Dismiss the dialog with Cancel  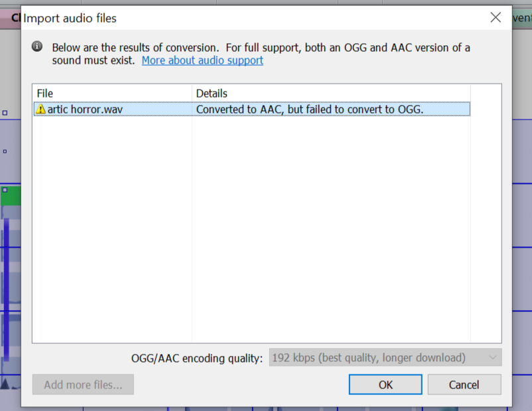click(464, 384)
